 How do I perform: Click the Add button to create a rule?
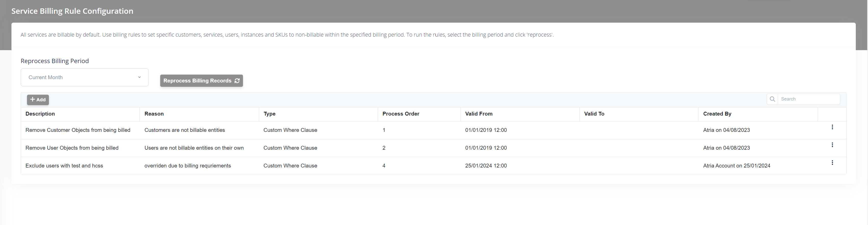click(x=37, y=99)
